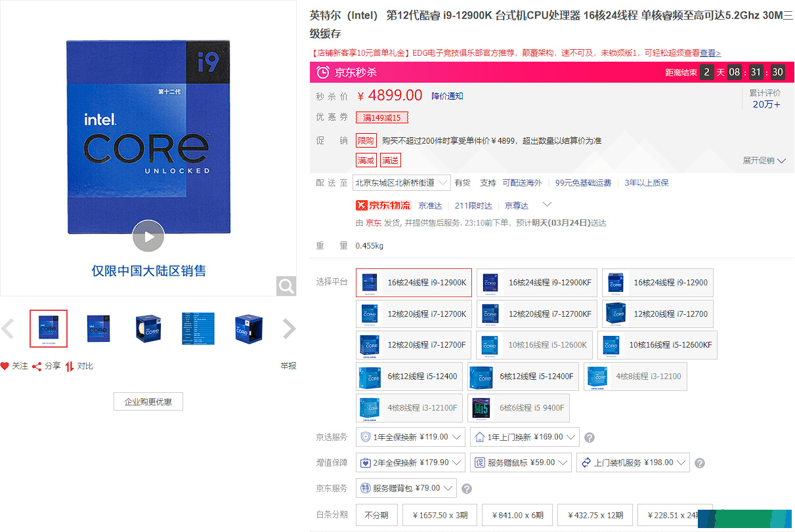
Task: Open the 查看> link in the promo line
Action: pyautogui.click(x=710, y=53)
